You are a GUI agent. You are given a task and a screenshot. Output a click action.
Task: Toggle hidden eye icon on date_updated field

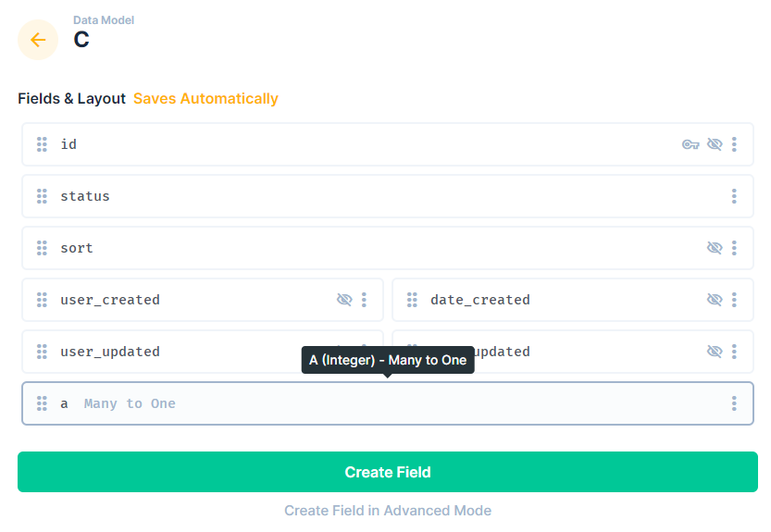(715, 352)
